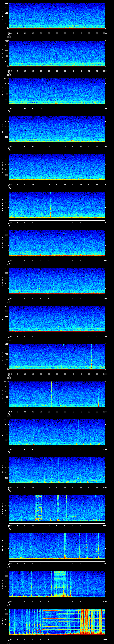Click the '12:37:00' start time label
This screenshot has height=644, width=114.
point(9,525)
